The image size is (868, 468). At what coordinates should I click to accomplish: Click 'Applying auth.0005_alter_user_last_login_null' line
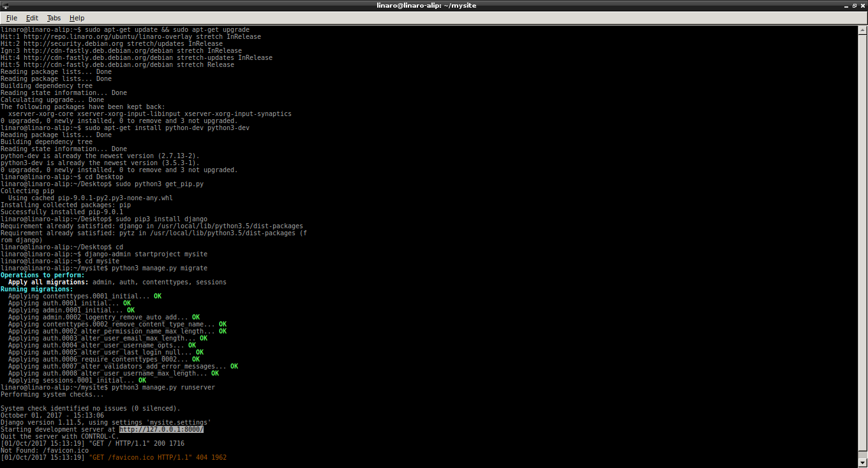(x=106, y=353)
